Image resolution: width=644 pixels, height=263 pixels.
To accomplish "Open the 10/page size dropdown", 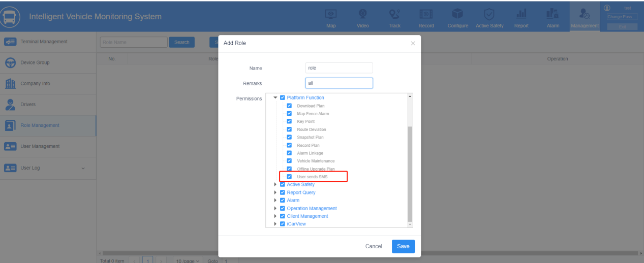I will tap(187, 260).
